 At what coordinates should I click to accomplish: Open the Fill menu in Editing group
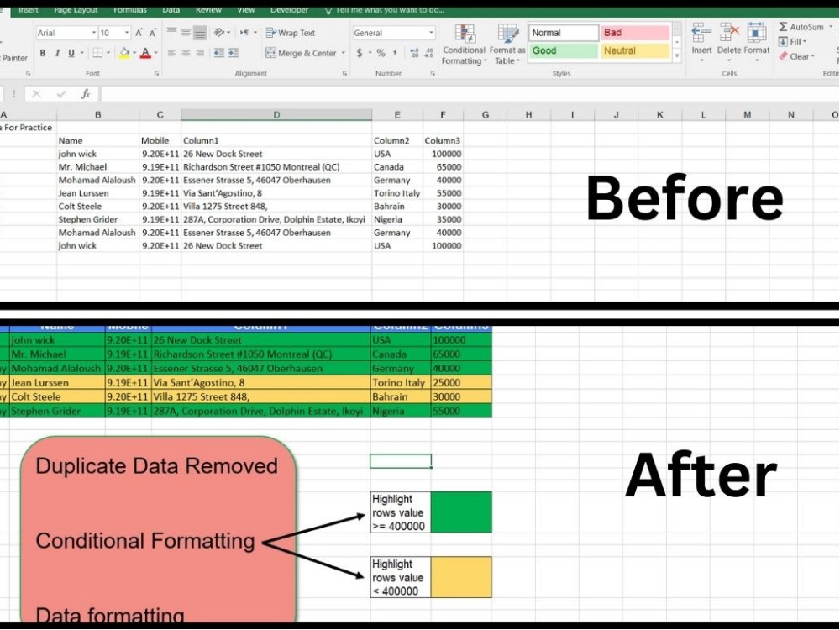(793, 42)
